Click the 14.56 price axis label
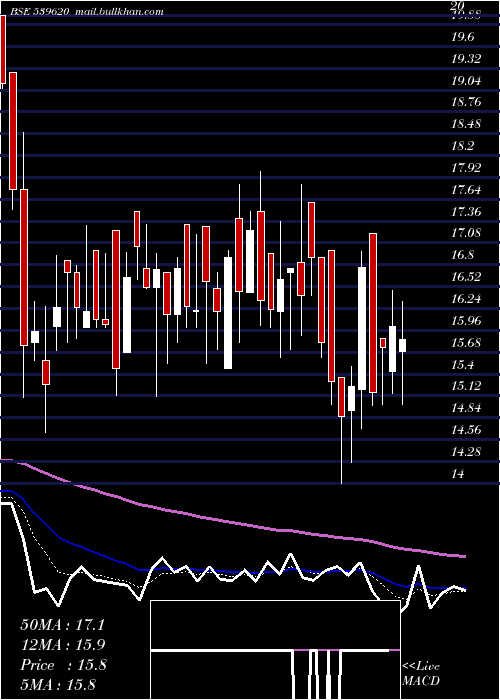 tap(466, 430)
